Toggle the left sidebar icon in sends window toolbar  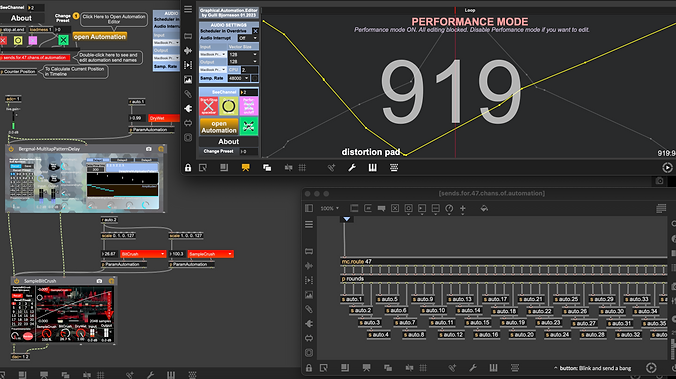309,208
